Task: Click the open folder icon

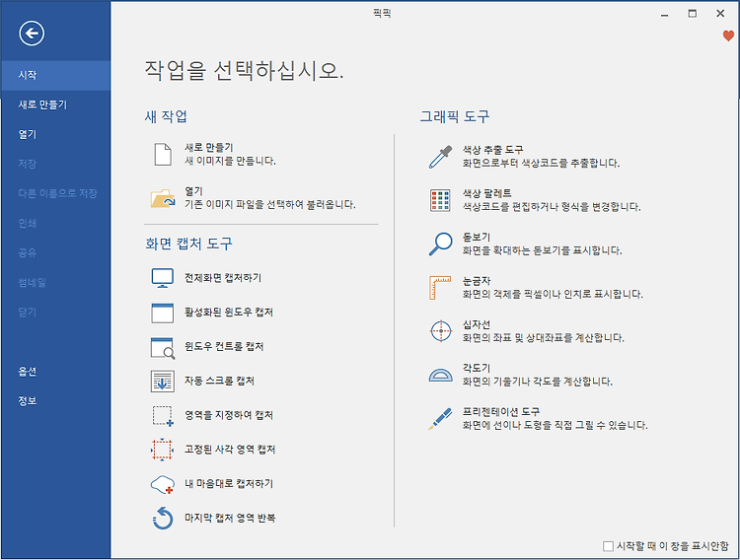Action: tap(163, 198)
